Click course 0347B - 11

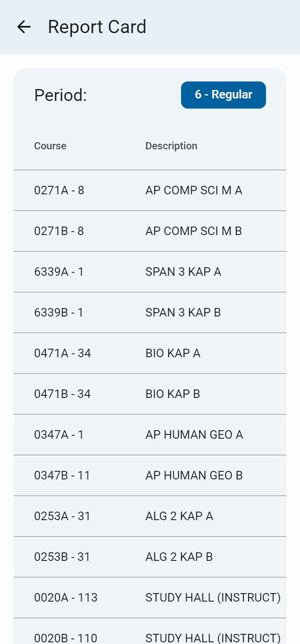point(62,476)
